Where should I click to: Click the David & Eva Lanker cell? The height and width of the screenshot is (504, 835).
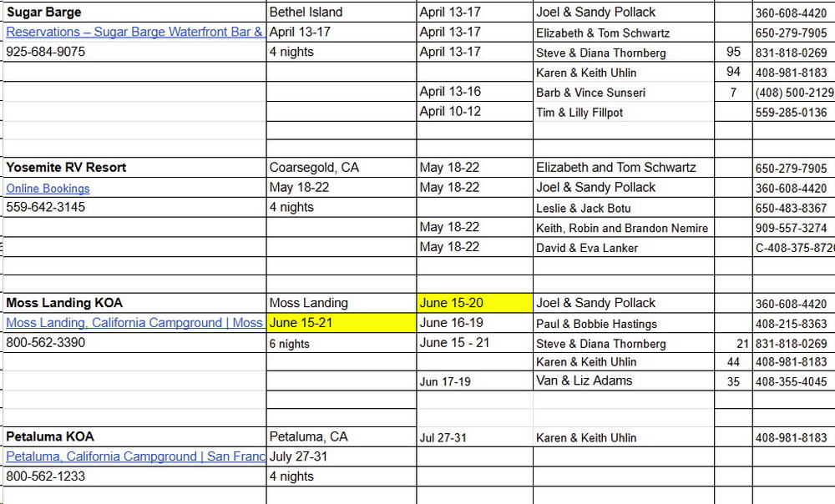coord(587,248)
